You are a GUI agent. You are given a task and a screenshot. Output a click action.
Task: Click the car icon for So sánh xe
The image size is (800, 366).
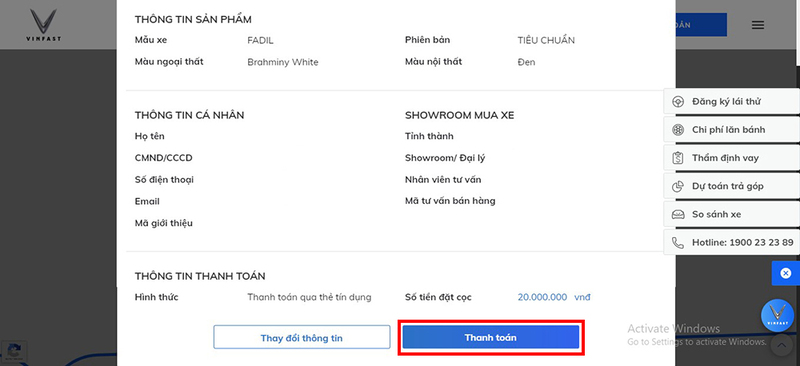tap(678, 214)
